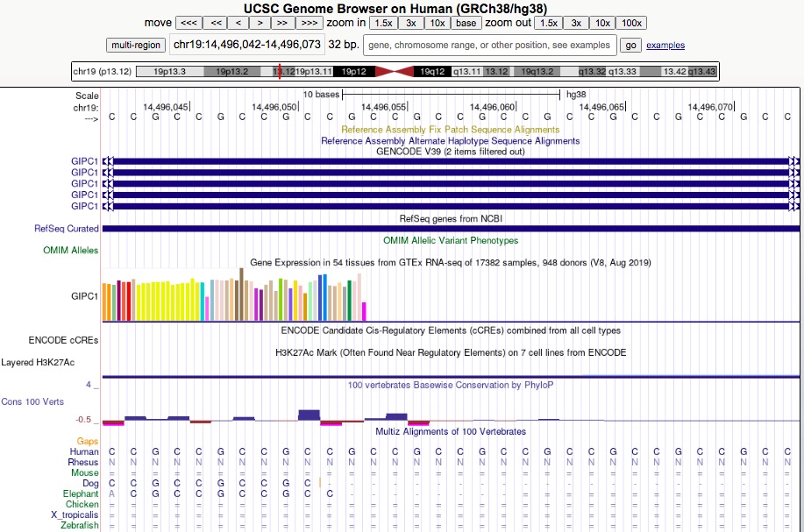
Task: Click the GIPC1 label beside expression chart
Action: pyautogui.click(x=84, y=295)
